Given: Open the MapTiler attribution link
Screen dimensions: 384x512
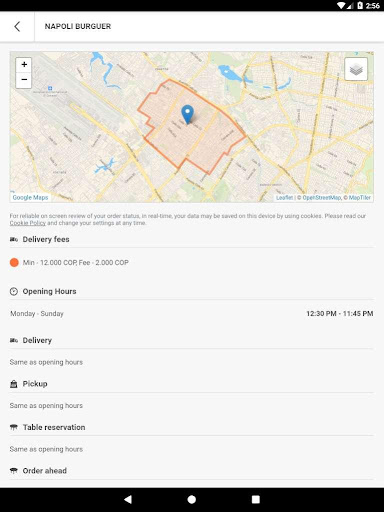Looking at the screenshot, I should click(x=360, y=198).
